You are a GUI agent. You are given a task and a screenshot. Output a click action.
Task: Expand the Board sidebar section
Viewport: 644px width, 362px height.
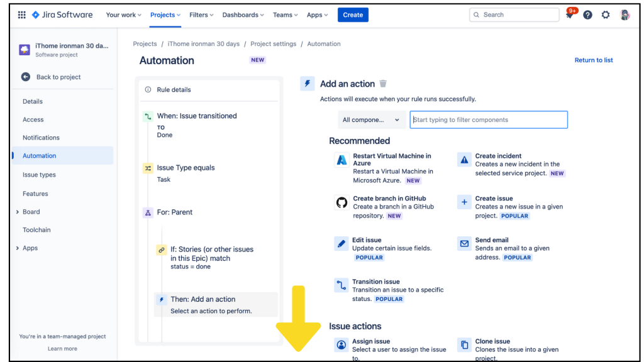(17, 212)
